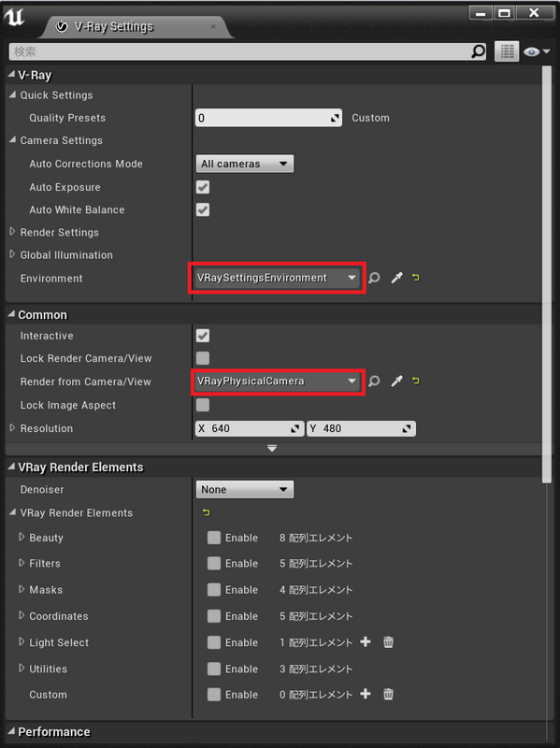The image size is (560, 748).
Task: Enable Lock Render Camera/View
Action: click(x=203, y=358)
